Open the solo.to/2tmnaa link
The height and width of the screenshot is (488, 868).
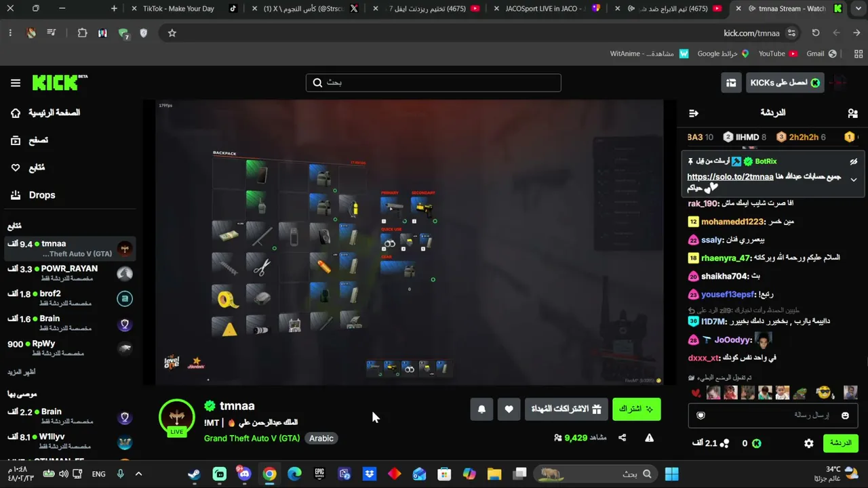pyautogui.click(x=730, y=177)
